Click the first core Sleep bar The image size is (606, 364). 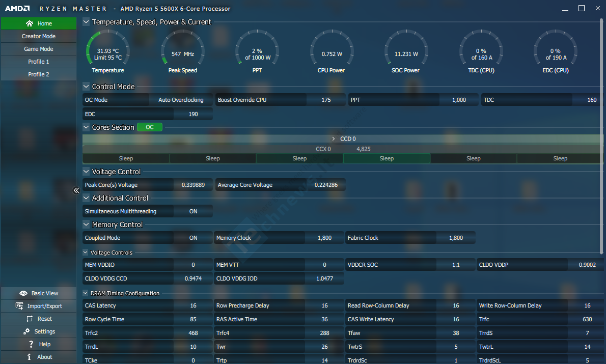pyautogui.click(x=126, y=158)
